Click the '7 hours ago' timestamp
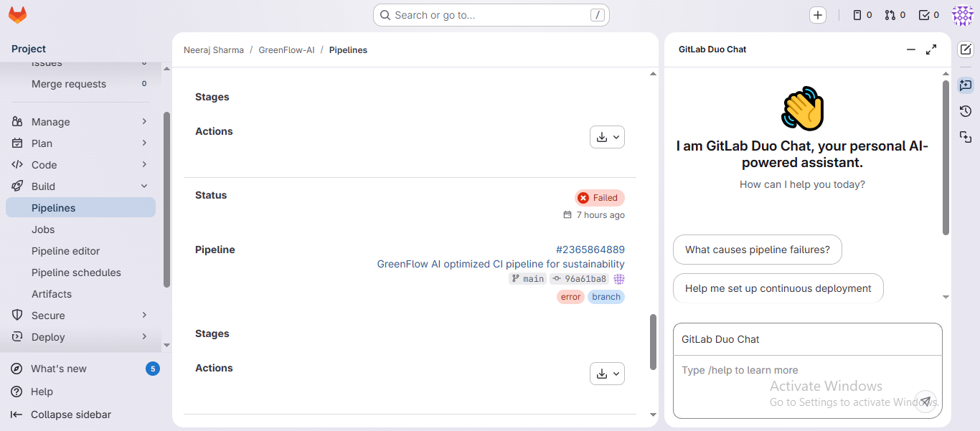 tap(600, 215)
